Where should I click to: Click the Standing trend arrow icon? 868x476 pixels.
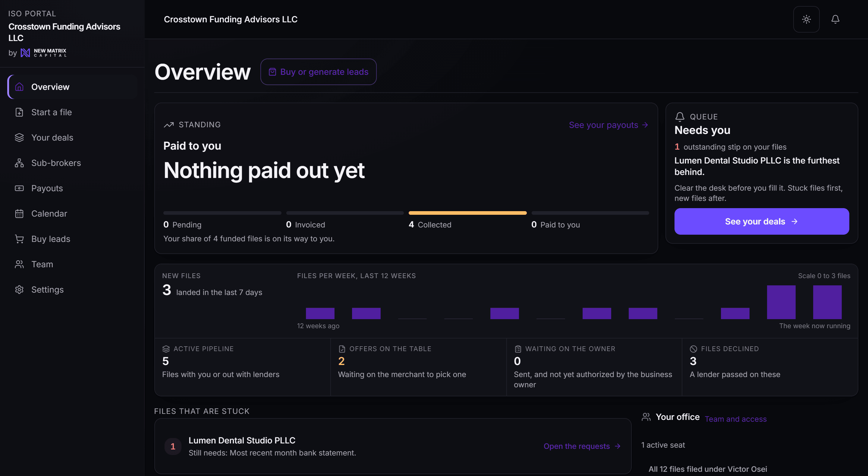tap(169, 125)
